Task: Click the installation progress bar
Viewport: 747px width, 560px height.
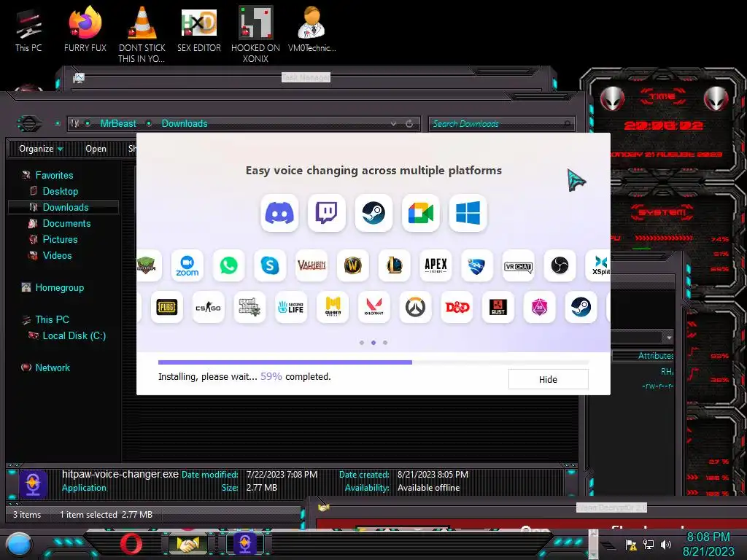Action: (373, 362)
